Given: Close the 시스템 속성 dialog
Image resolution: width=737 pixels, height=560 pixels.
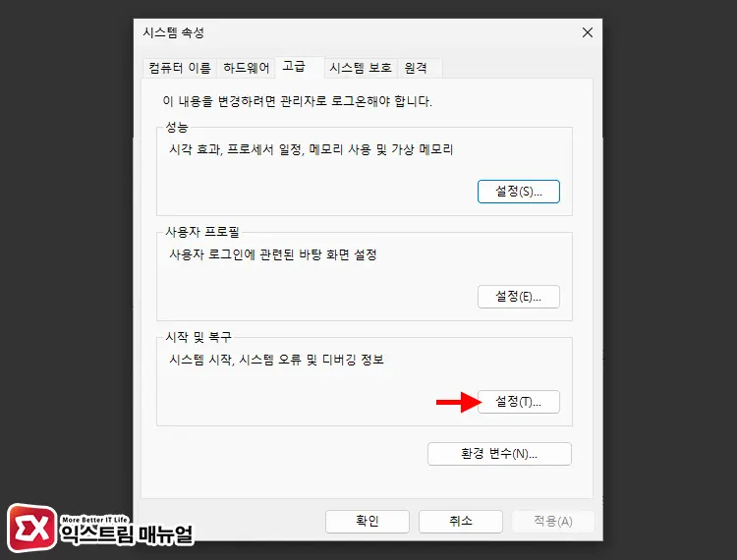Looking at the screenshot, I should 587,32.
